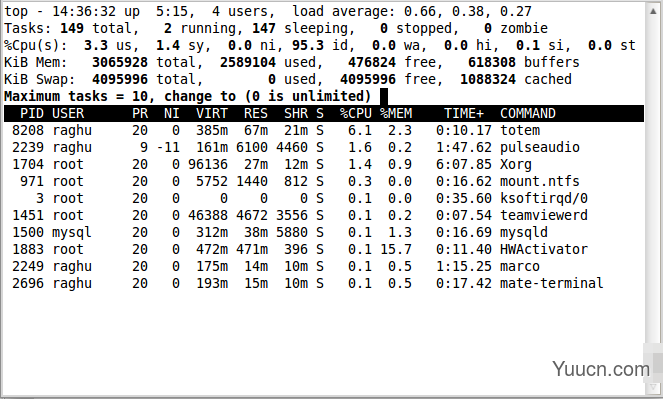Click the NI value -11
The width and height of the screenshot is (663, 399).
(168, 147)
